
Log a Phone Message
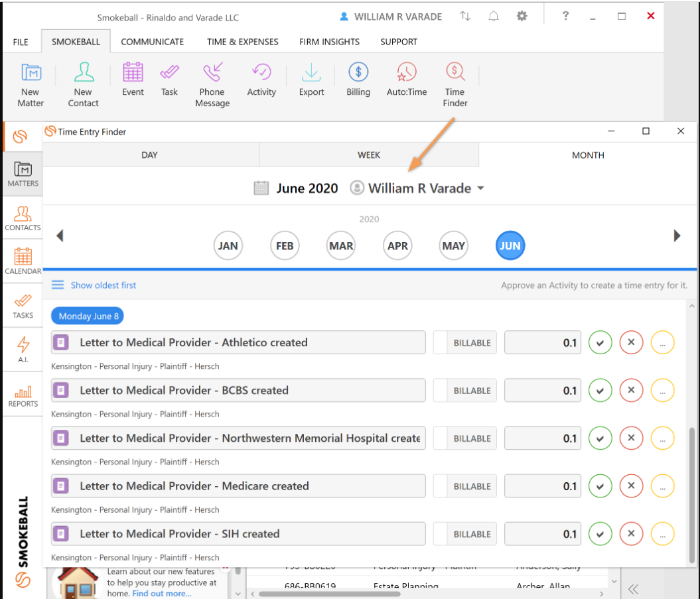(212, 85)
